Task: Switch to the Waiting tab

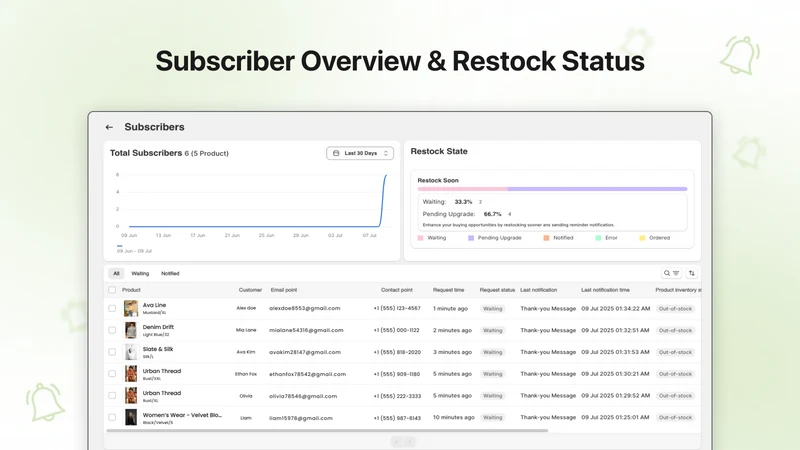Action: click(140, 273)
